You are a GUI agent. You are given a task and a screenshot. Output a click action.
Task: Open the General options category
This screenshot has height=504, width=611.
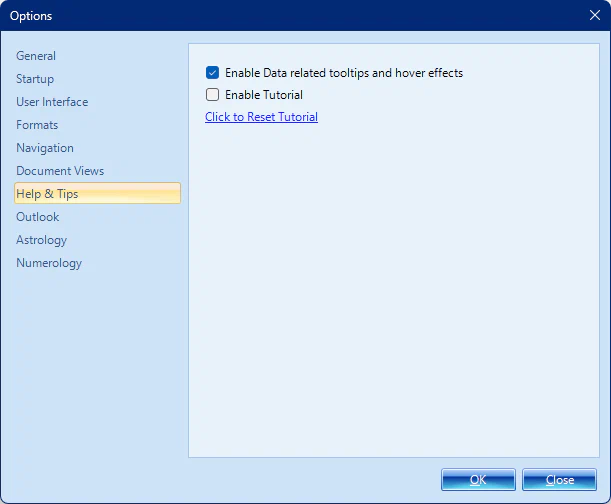click(x=36, y=56)
